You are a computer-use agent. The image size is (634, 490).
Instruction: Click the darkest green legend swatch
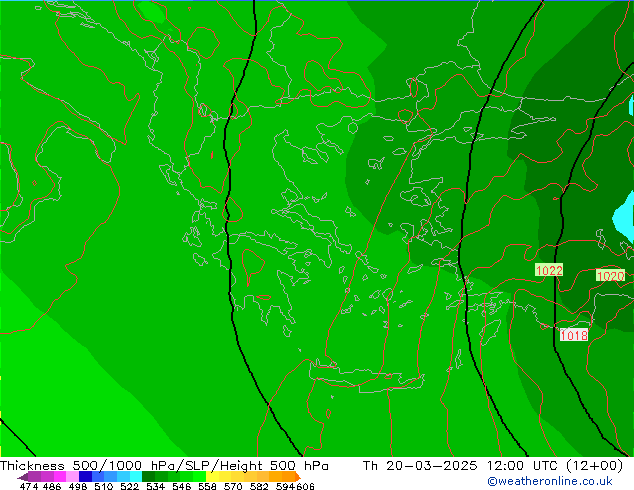pyautogui.click(x=148, y=477)
